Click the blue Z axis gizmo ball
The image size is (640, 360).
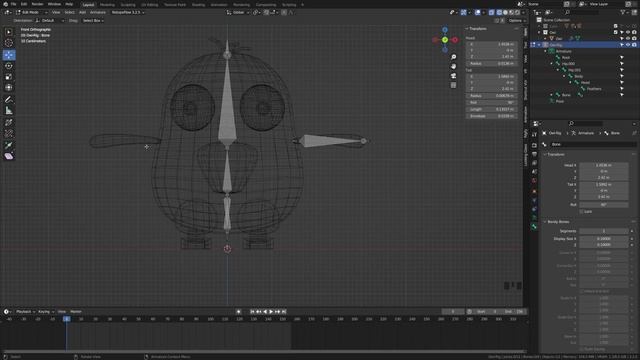445,30
